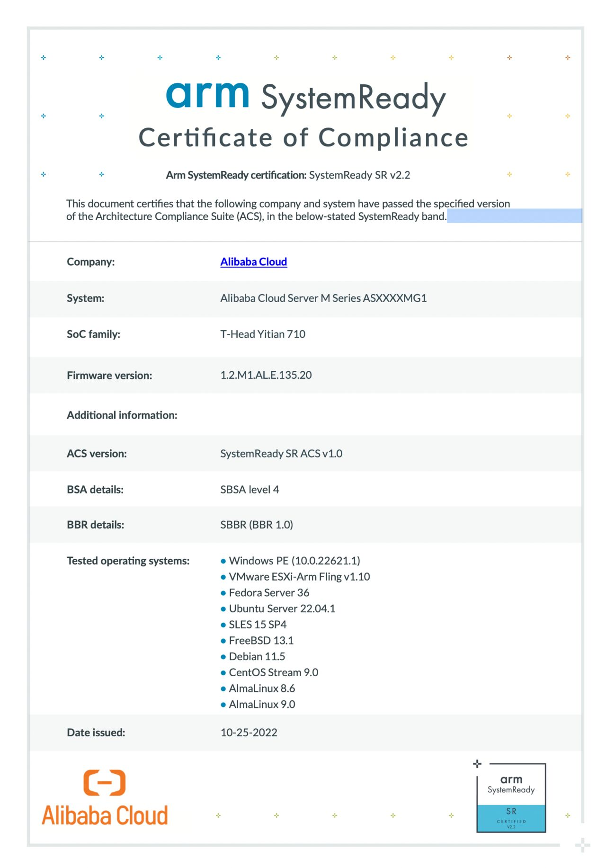
Task: Click the Alibaba Cloud bracket logo icon
Action: (105, 782)
